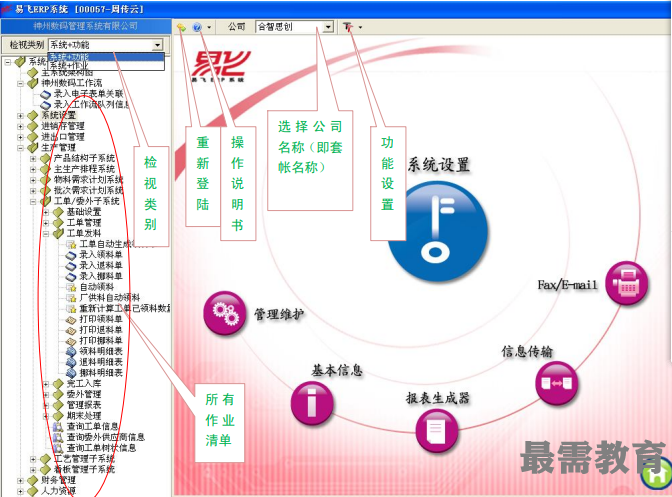Collapse the 生产管理 tree node
The width and height of the screenshot is (672, 497).
click(20, 148)
